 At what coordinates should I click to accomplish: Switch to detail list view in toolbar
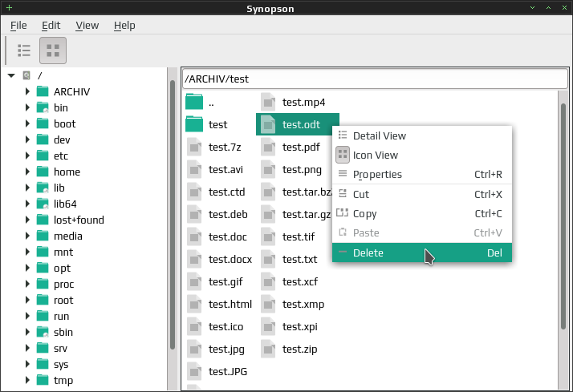coord(24,51)
